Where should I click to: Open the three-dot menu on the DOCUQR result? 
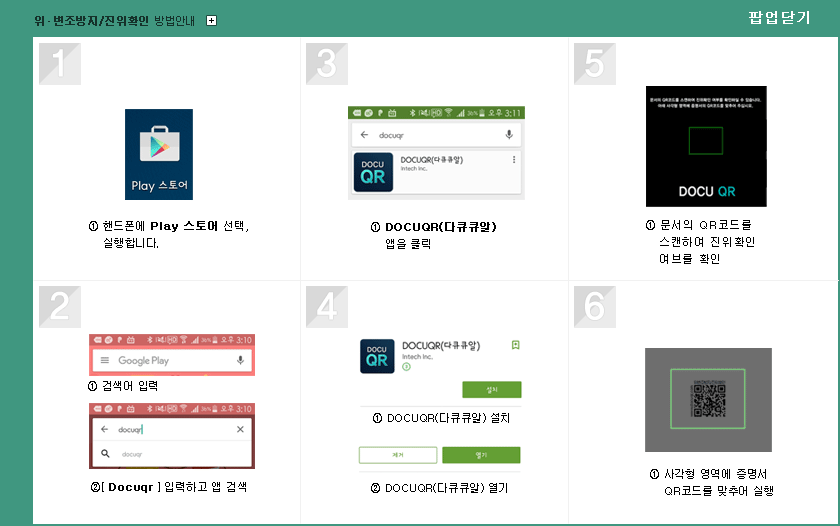tap(514, 160)
